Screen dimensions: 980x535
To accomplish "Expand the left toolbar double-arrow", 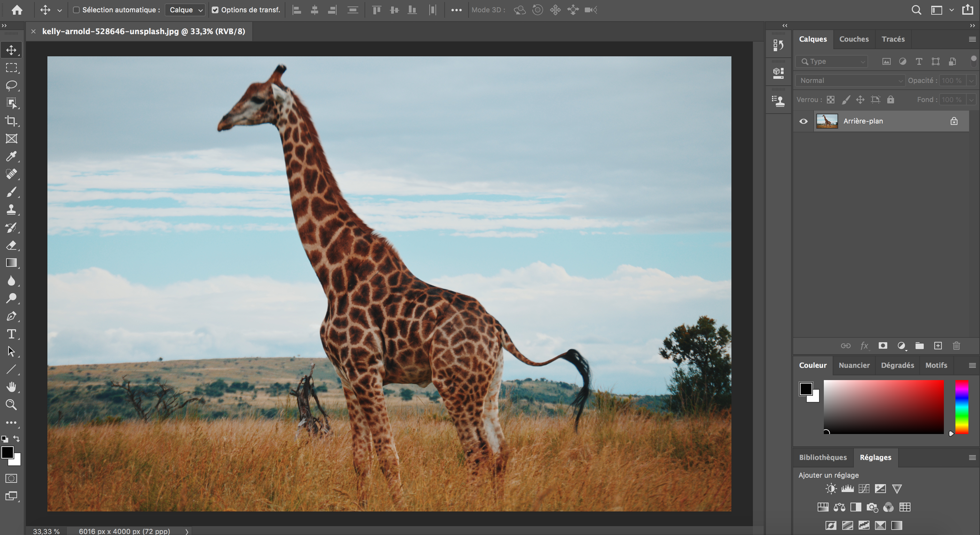I will click(4, 26).
